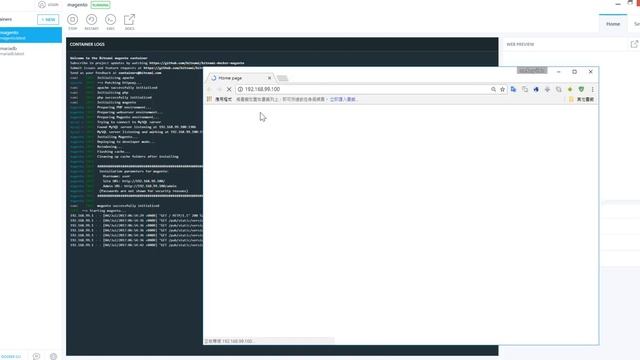Restart the magento container
The image size is (640, 360).
[x=91, y=20]
